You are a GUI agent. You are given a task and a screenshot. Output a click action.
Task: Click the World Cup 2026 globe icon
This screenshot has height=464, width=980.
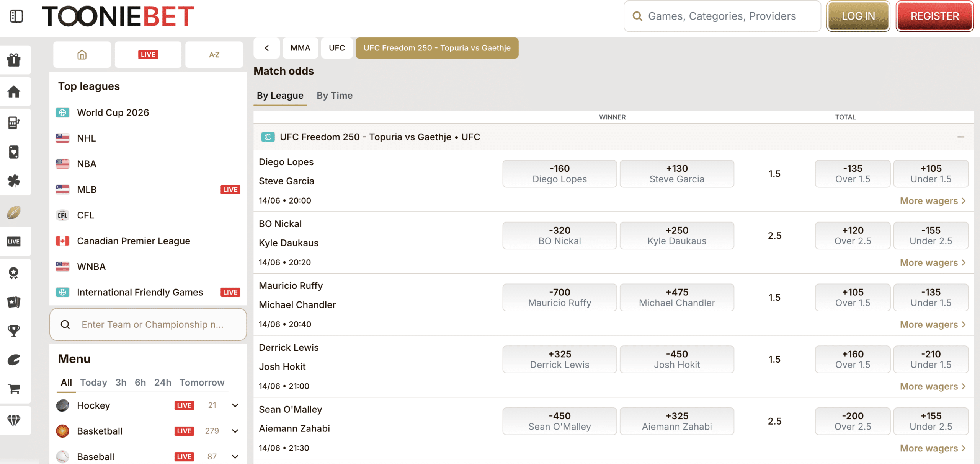[x=62, y=112]
